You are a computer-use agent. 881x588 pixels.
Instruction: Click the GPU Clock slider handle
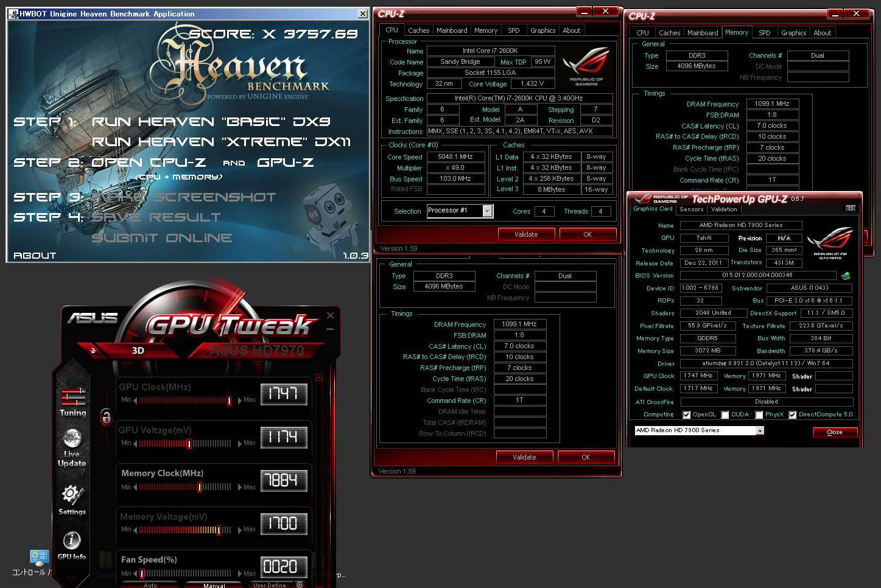tap(230, 401)
